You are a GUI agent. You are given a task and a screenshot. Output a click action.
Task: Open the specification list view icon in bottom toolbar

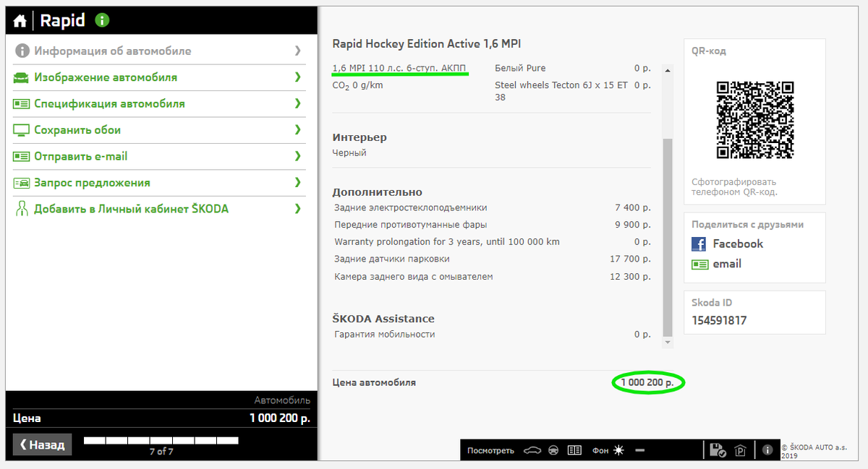pos(574,450)
